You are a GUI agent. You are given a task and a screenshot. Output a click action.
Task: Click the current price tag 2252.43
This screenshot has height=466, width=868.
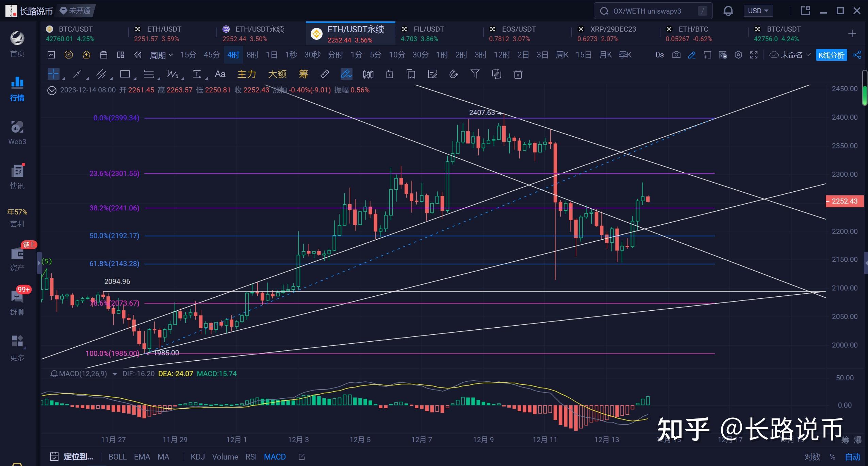click(x=845, y=201)
